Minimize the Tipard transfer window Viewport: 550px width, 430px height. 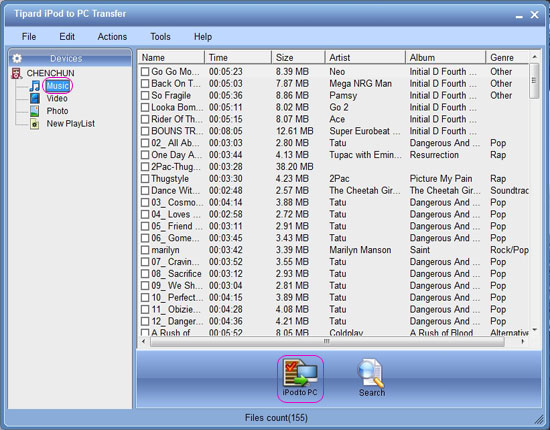pyautogui.click(x=519, y=16)
